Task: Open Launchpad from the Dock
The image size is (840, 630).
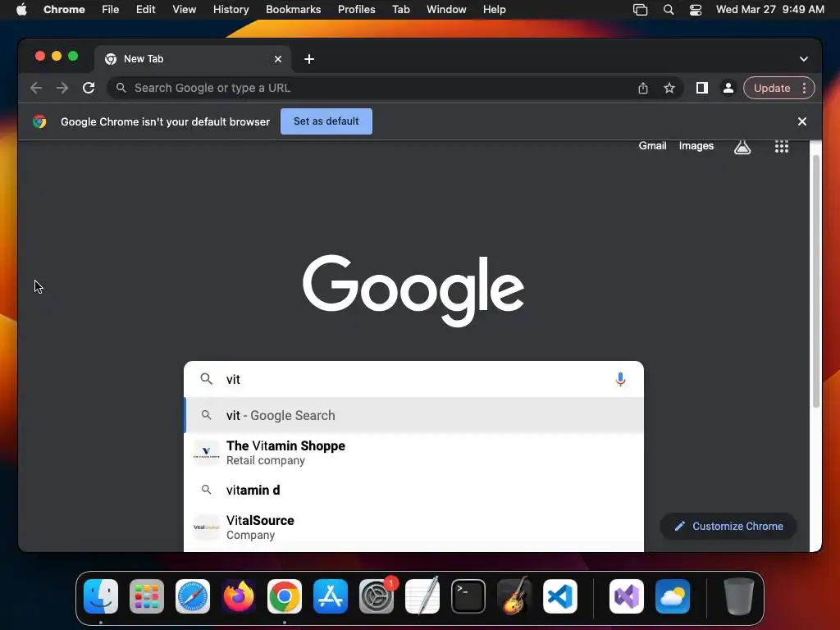Action: click(147, 596)
